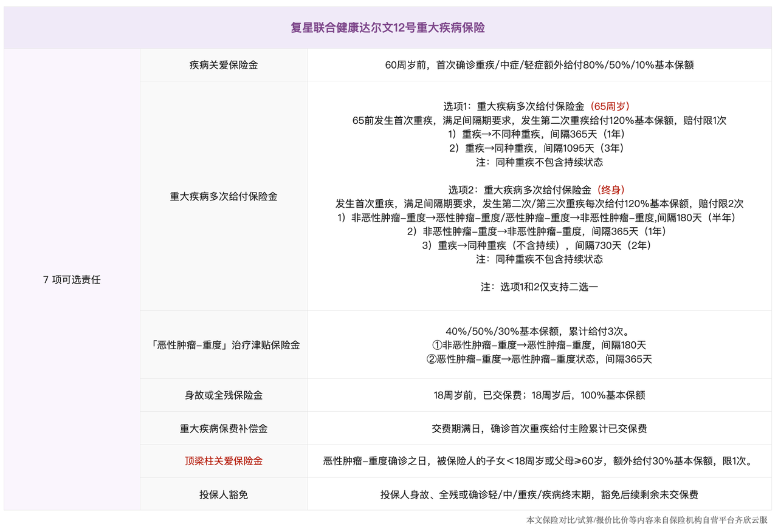Click the 恶性肿瘤-重度确认之日 description text
The width and height of the screenshot is (778, 532).
(x=539, y=461)
